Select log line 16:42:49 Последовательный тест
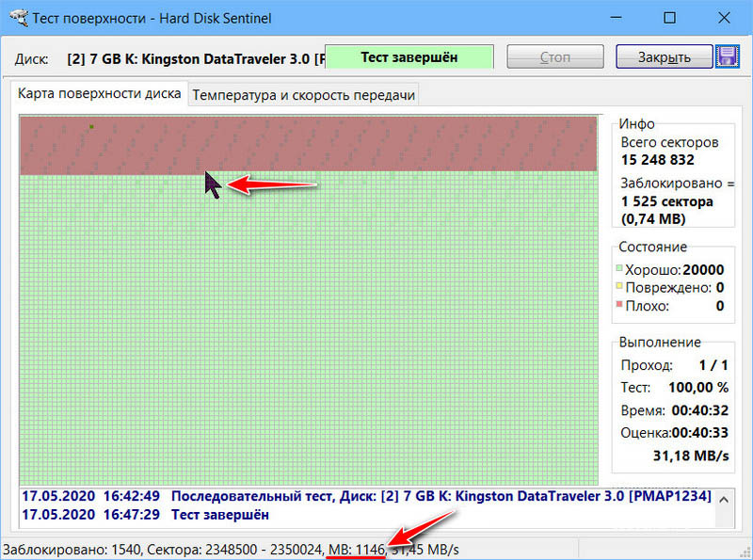 (x=366, y=496)
